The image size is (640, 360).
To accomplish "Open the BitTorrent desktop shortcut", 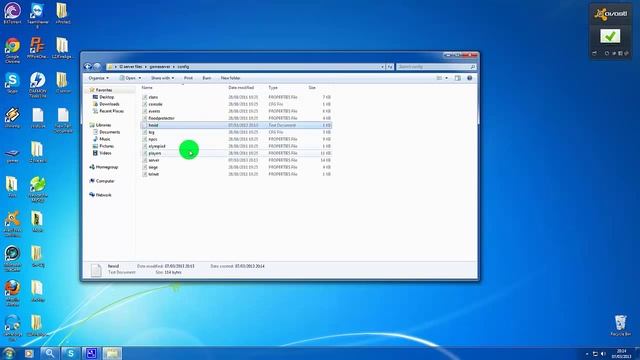I will pyautogui.click(x=12, y=13).
